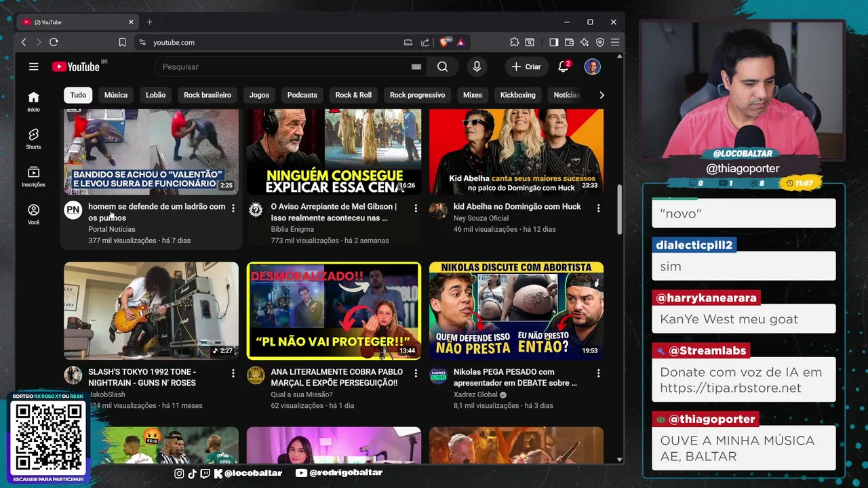Open Kid Abelha Domingão thumbnail

[x=516, y=151]
